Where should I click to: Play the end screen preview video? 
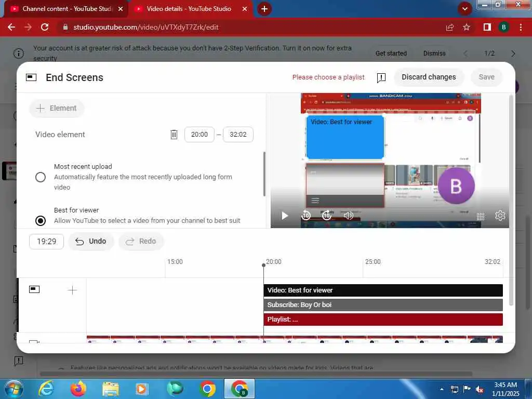[285, 216]
